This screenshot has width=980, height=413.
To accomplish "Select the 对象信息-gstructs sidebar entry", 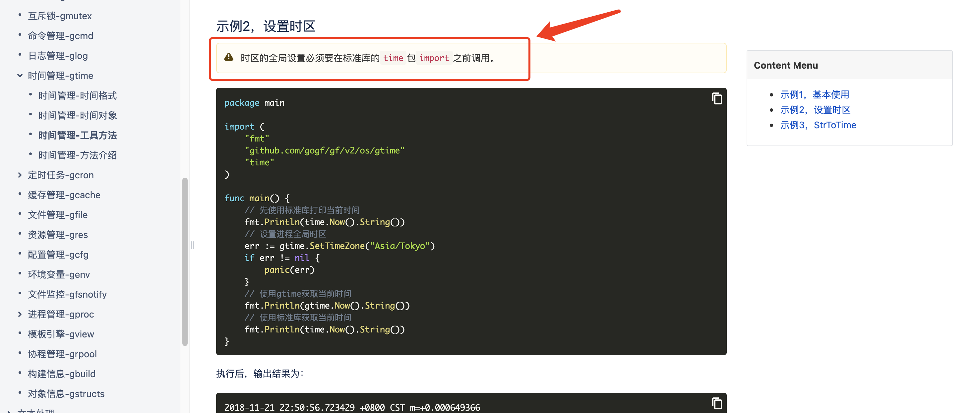I will (66, 393).
